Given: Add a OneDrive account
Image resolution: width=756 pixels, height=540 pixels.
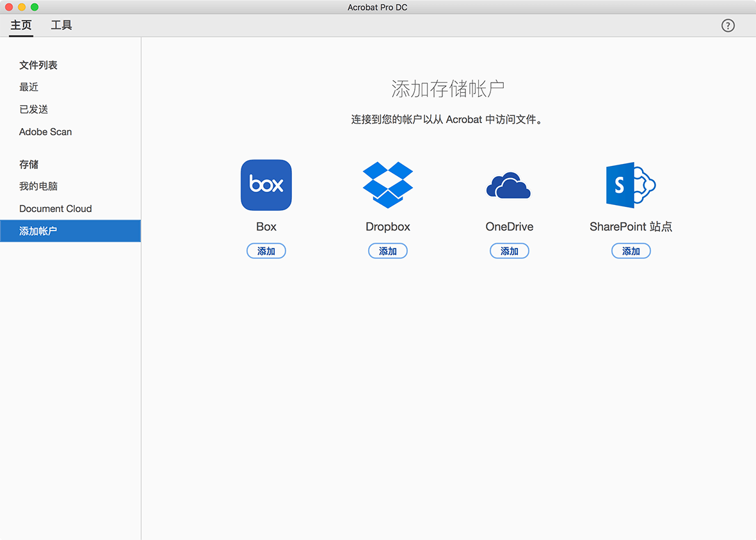Looking at the screenshot, I should (509, 251).
